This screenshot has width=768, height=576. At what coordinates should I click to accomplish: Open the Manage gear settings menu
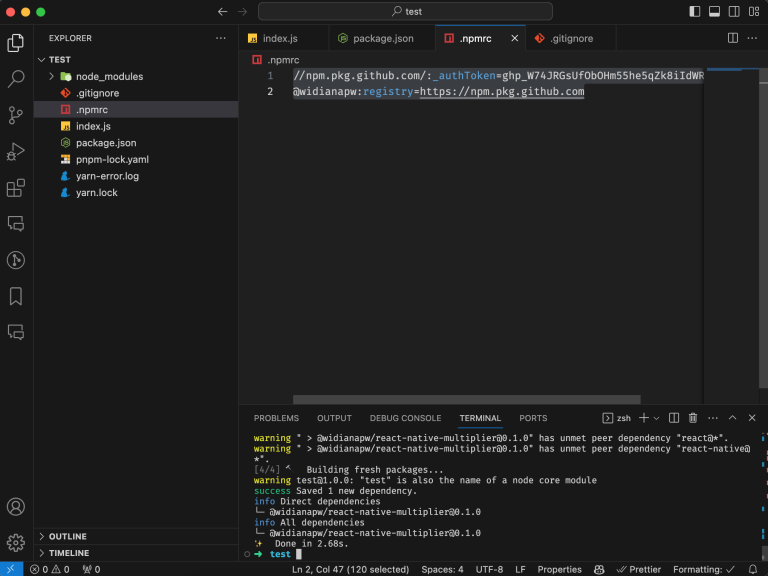click(x=16, y=543)
